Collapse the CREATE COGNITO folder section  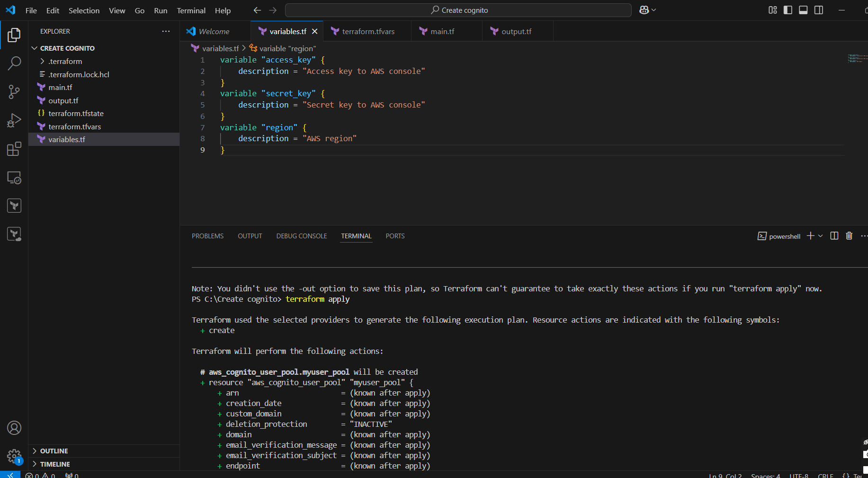pyautogui.click(x=34, y=48)
